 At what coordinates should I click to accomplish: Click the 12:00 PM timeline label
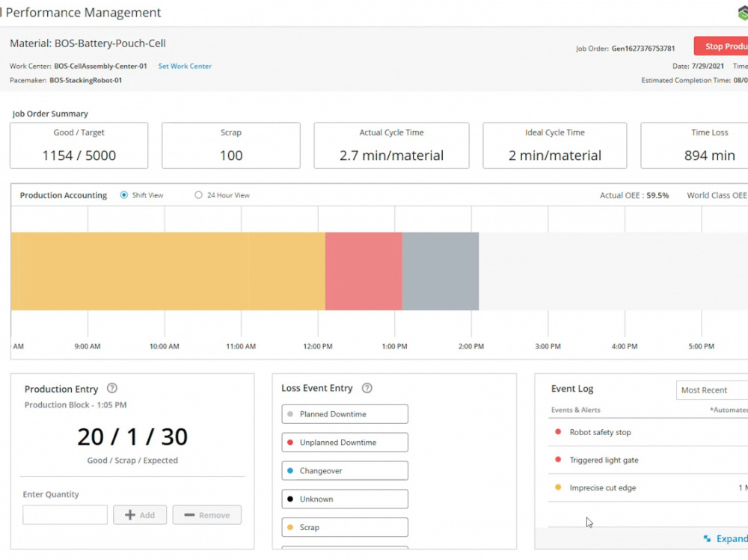tap(318, 346)
